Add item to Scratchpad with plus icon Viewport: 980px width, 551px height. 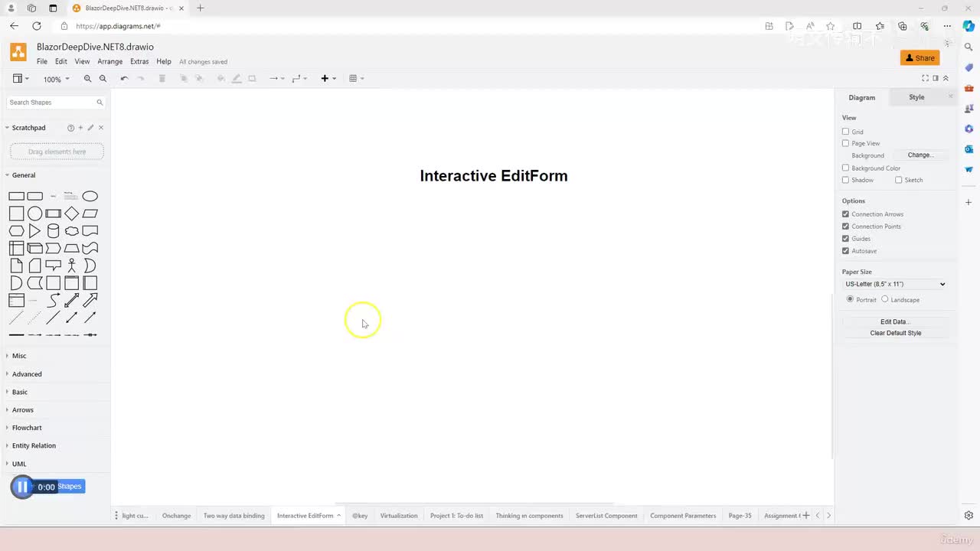click(x=80, y=128)
